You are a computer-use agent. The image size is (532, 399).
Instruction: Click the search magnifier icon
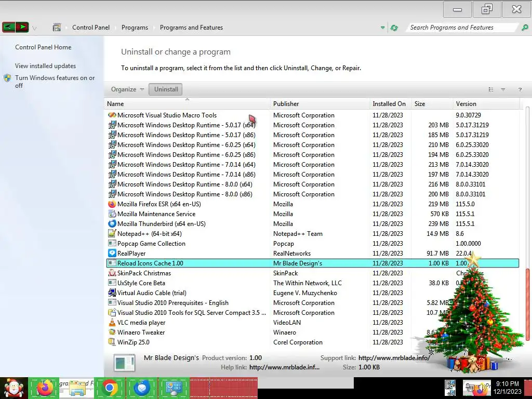pyautogui.click(x=525, y=28)
